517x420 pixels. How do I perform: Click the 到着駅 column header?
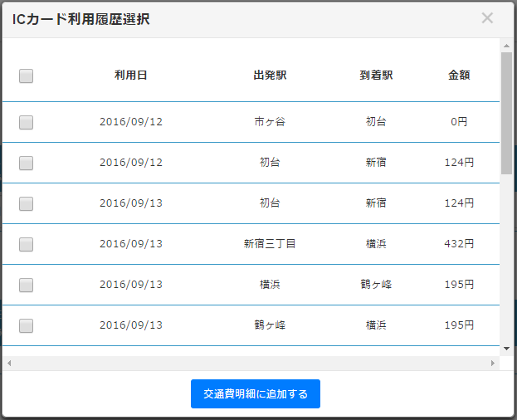(x=376, y=76)
